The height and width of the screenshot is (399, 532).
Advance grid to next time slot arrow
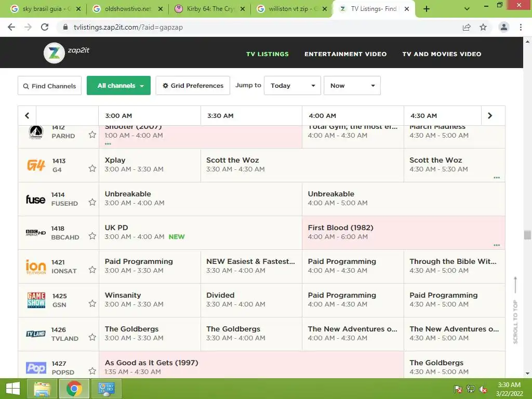tap(489, 116)
